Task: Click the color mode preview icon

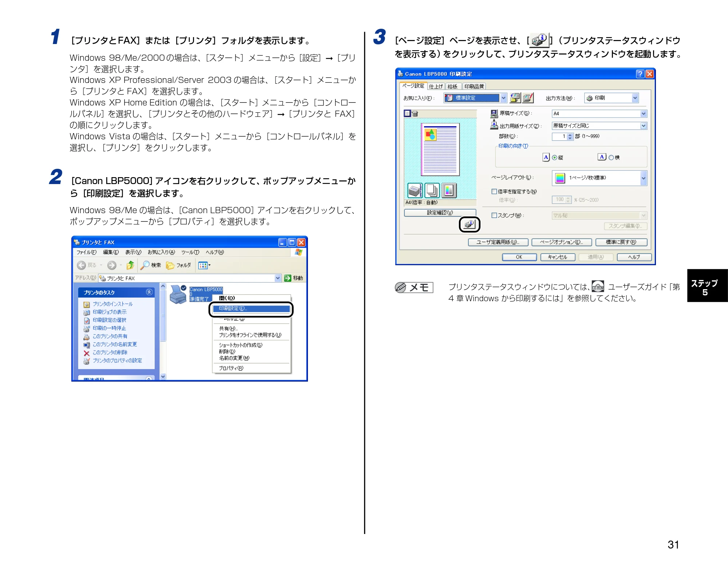Action: point(449,190)
